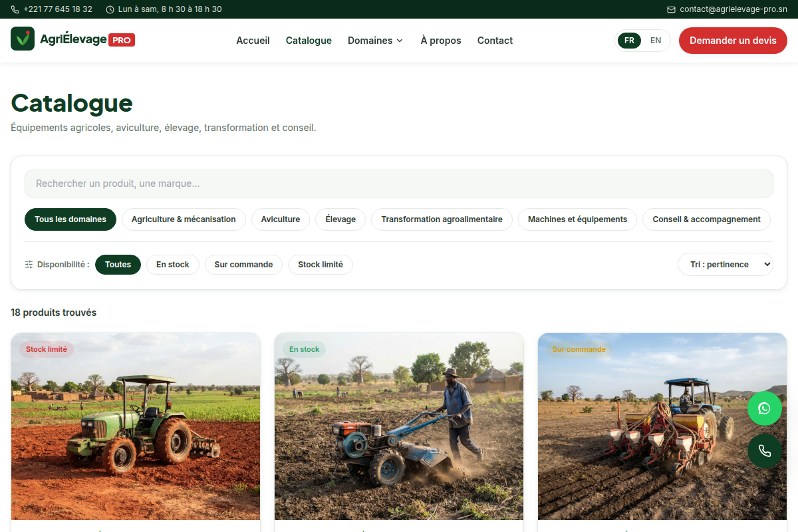Screen dimensions: 798x532
Task: Select the Tous les domaines filter
Action: pyautogui.click(x=70, y=219)
